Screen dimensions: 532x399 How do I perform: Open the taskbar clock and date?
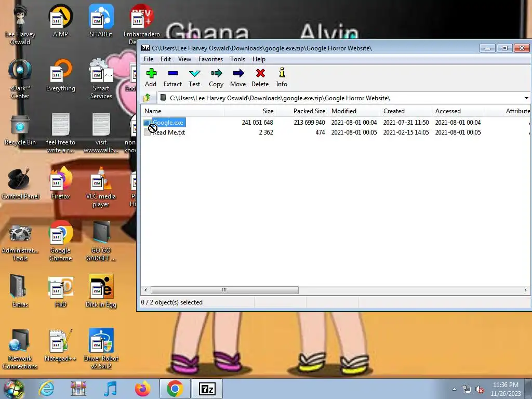(506, 389)
